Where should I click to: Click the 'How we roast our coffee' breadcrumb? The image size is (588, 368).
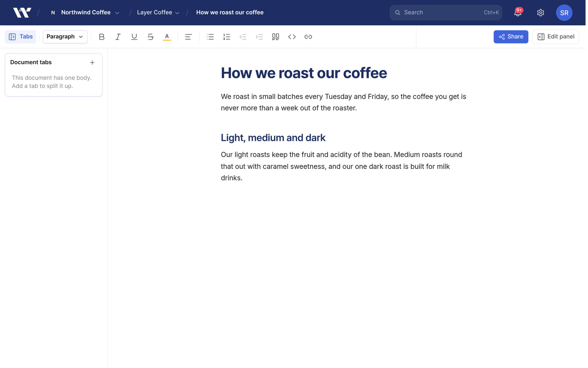(230, 12)
